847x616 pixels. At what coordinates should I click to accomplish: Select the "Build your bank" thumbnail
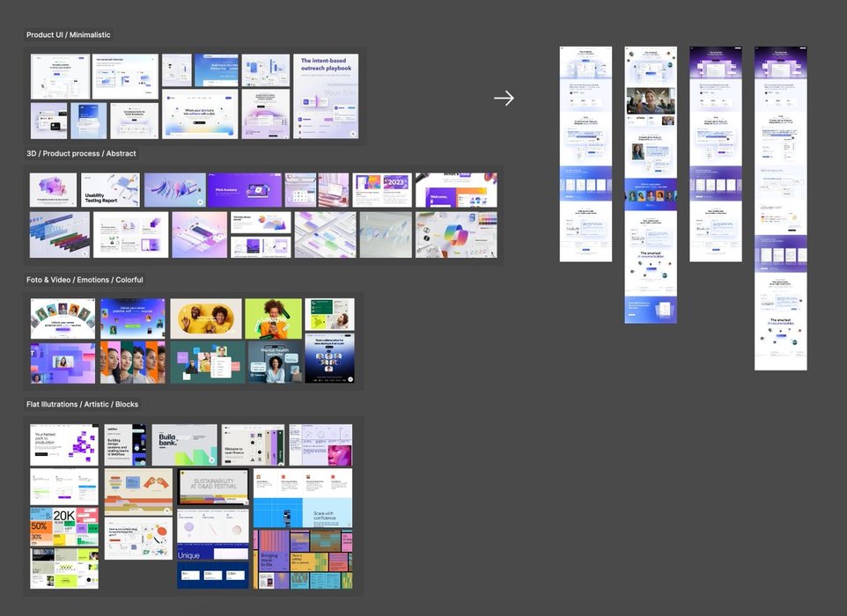[x=183, y=445]
